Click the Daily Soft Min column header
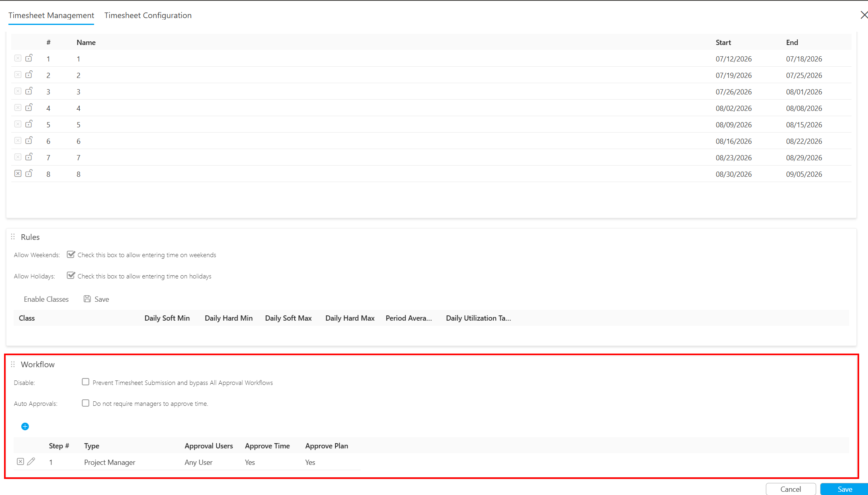The height and width of the screenshot is (495, 868). click(167, 318)
